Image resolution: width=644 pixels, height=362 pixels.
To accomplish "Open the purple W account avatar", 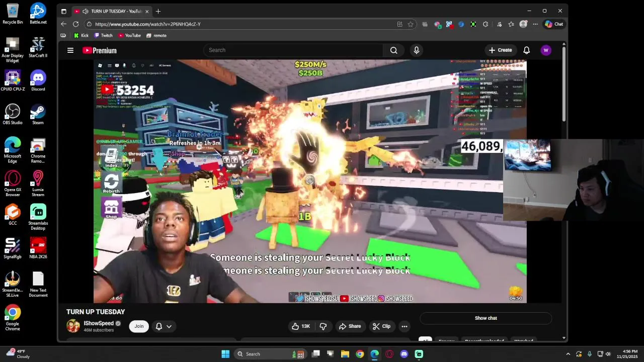I will click(546, 50).
